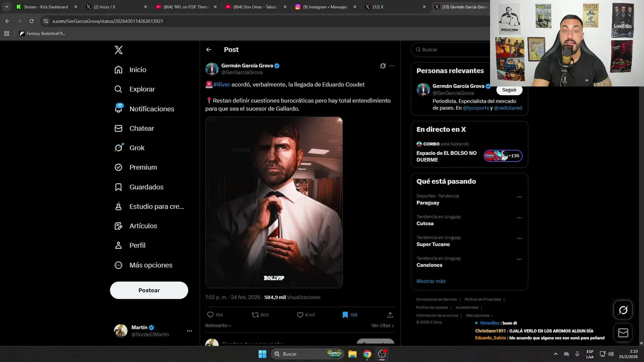The width and height of the screenshot is (644, 362).
Task: Open Chrome from the taskbar
Action: [367, 354]
